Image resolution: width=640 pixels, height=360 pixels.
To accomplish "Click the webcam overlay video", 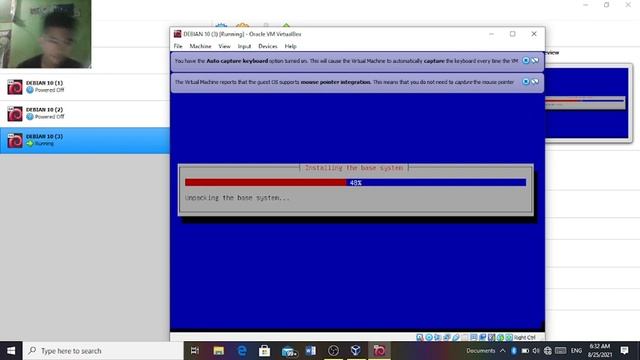I will (x=46, y=34).
